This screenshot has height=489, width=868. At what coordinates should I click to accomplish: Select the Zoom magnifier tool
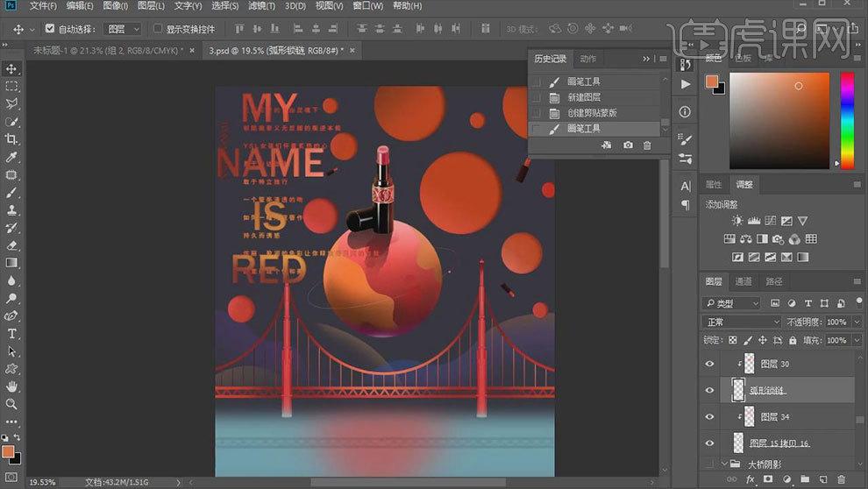pos(12,404)
